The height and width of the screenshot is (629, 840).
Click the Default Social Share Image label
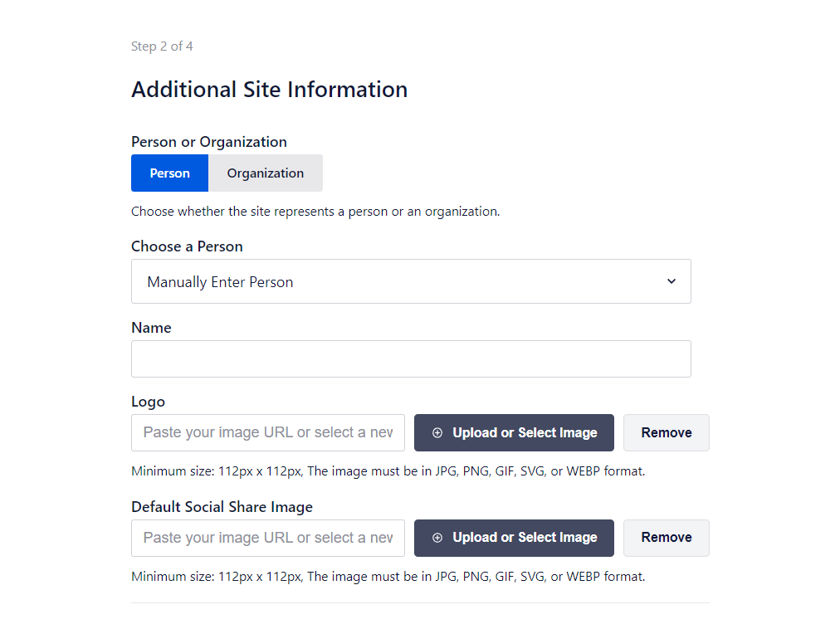[x=222, y=507]
